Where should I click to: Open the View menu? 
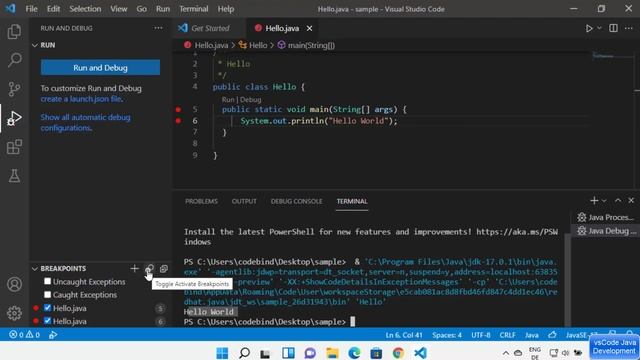(118, 9)
